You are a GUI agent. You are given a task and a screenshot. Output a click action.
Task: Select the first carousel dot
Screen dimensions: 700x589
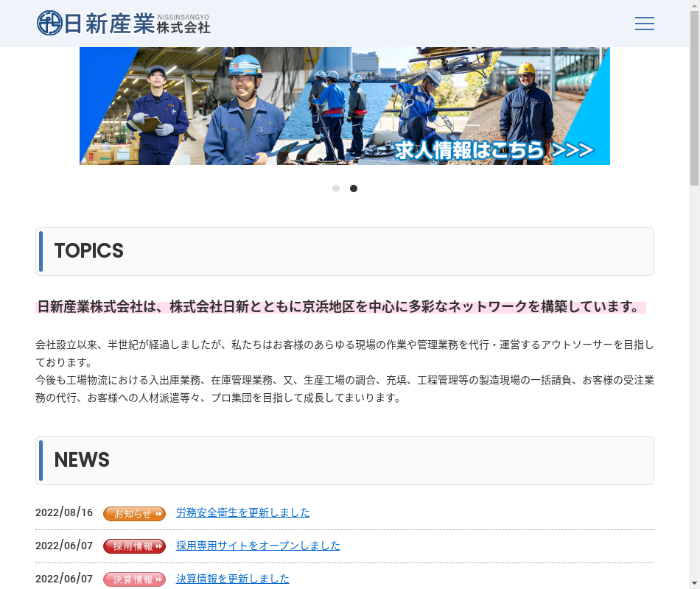coord(336,188)
